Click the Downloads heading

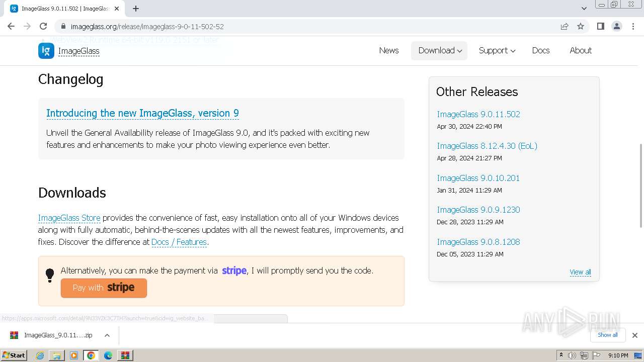pos(72,193)
